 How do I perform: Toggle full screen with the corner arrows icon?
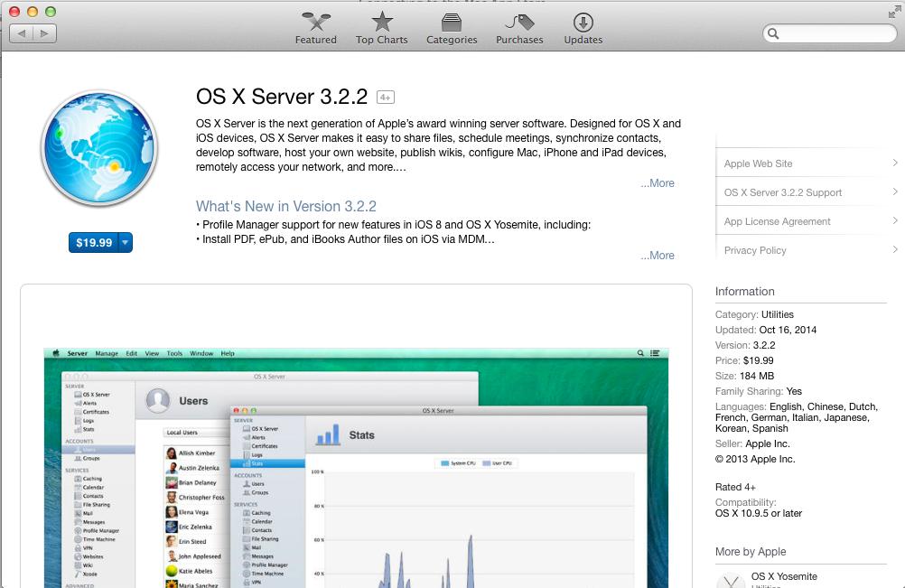894,12
